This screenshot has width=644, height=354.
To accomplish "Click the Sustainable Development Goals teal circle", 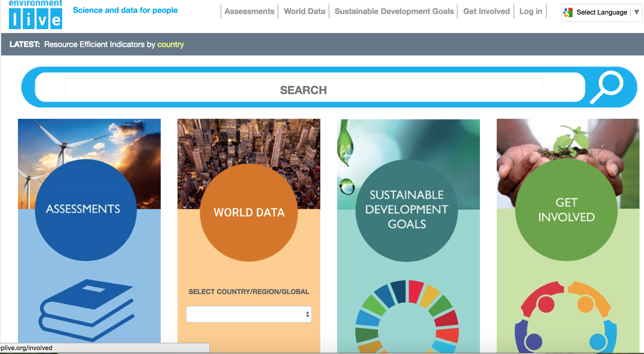I will click(407, 211).
